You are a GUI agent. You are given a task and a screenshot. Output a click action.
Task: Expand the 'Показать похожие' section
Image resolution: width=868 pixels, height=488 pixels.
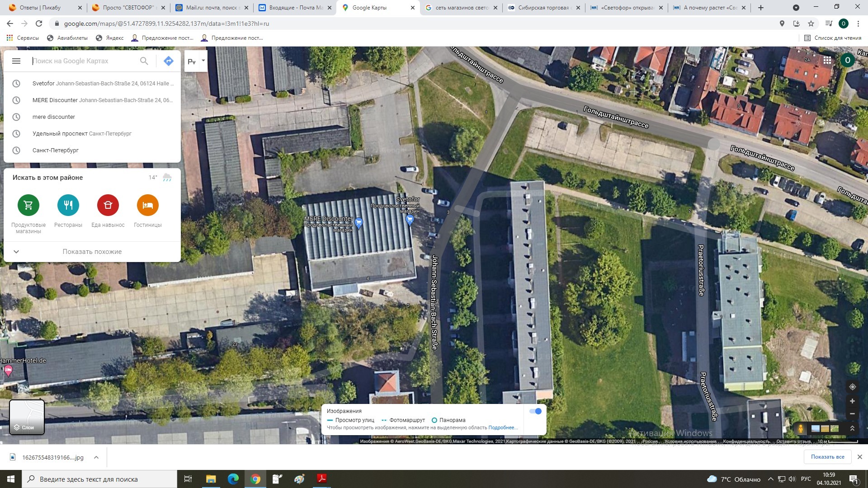tap(92, 252)
